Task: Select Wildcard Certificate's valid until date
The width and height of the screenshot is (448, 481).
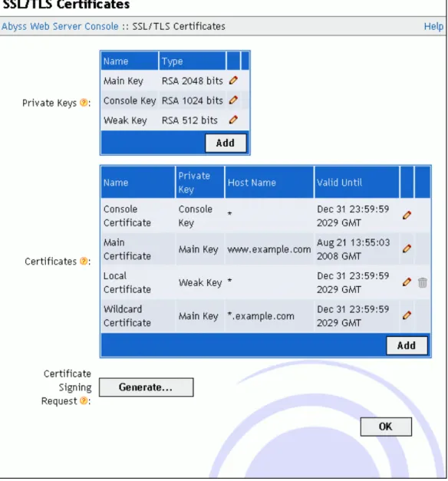Action: pos(353,315)
